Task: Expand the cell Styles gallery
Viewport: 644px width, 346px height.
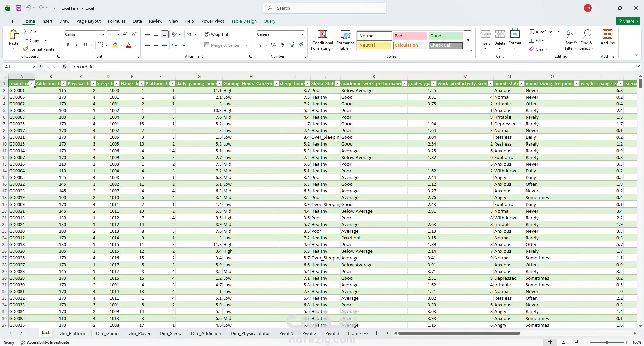Action: click(468, 40)
